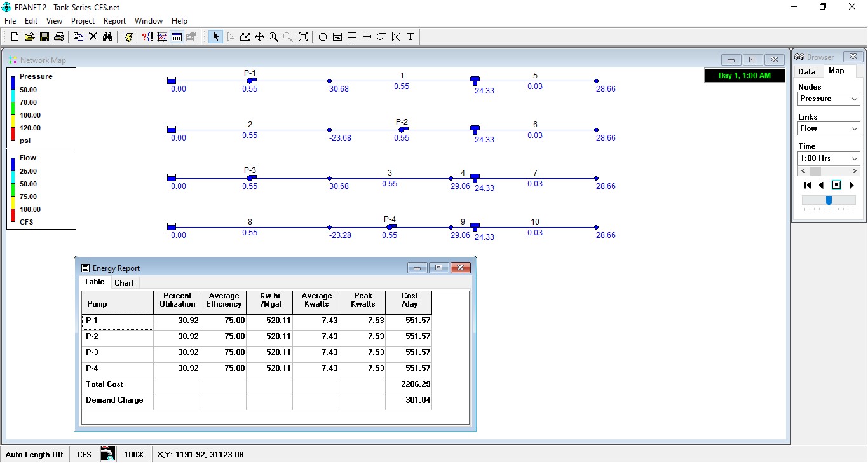Run the hydraulic analysis with the lightning bolt icon
The width and height of the screenshot is (868, 463).
coord(129,36)
